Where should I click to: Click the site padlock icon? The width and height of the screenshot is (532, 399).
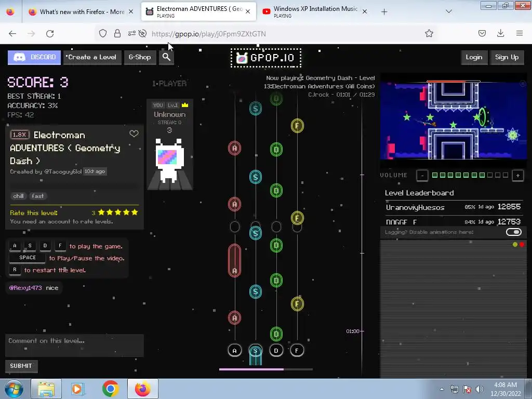(117, 33)
